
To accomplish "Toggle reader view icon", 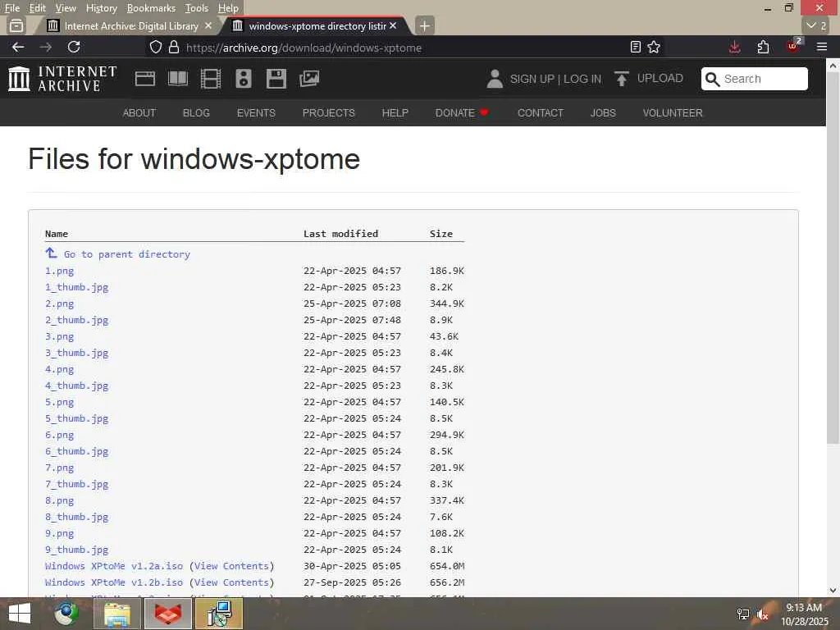I will (636, 47).
